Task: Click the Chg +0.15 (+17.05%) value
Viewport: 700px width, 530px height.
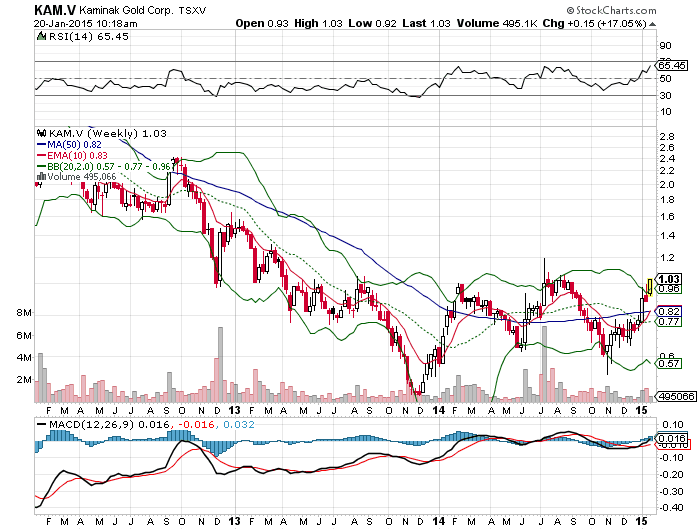Action: (595, 23)
